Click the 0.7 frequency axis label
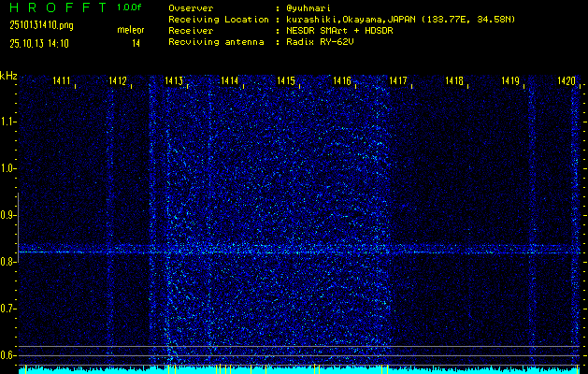588x374 pixels. pyautogui.click(x=8, y=309)
